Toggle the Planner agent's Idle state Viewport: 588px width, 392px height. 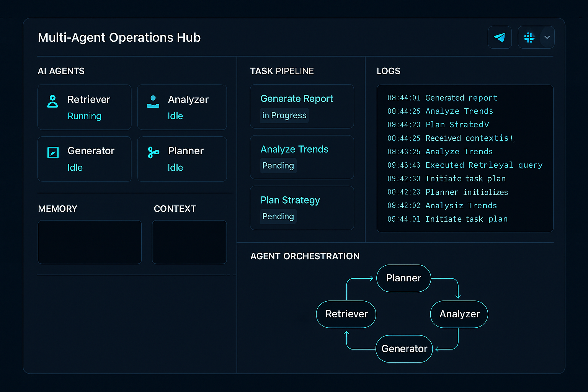pyautogui.click(x=175, y=167)
